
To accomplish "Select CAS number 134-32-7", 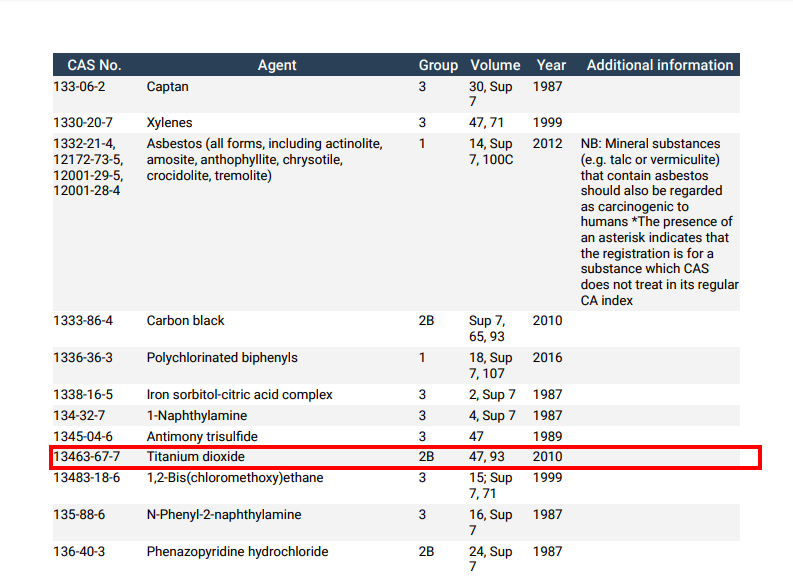I will [x=79, y=416].
